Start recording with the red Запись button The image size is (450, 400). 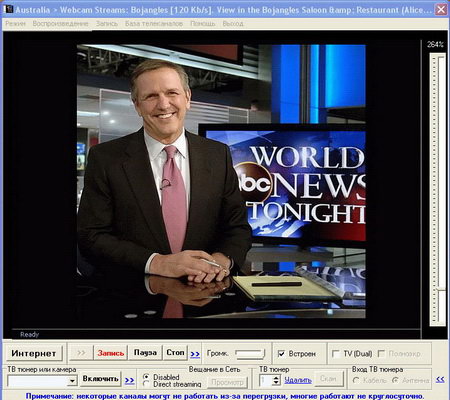(x=111, y=353)
